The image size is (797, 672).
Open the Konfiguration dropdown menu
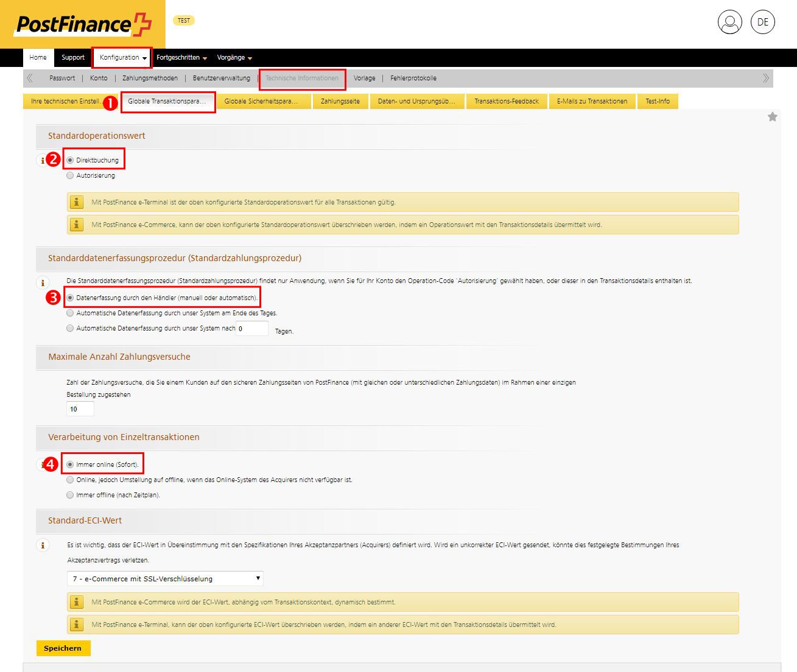(122, 58)
